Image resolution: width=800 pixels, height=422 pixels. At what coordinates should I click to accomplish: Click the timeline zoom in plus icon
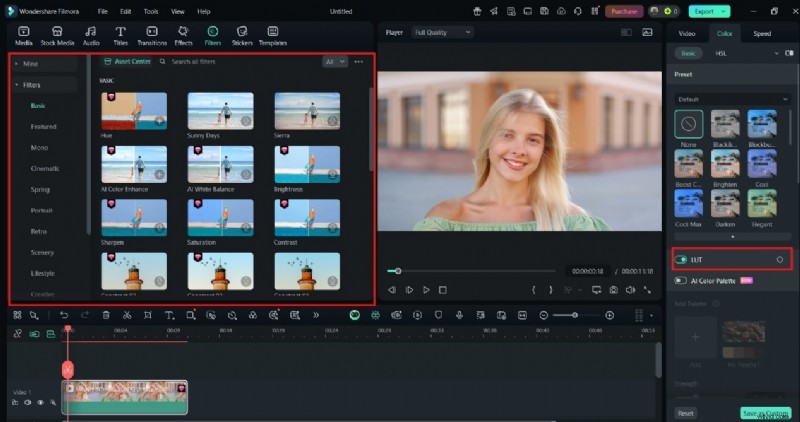[x=609, y=315]
